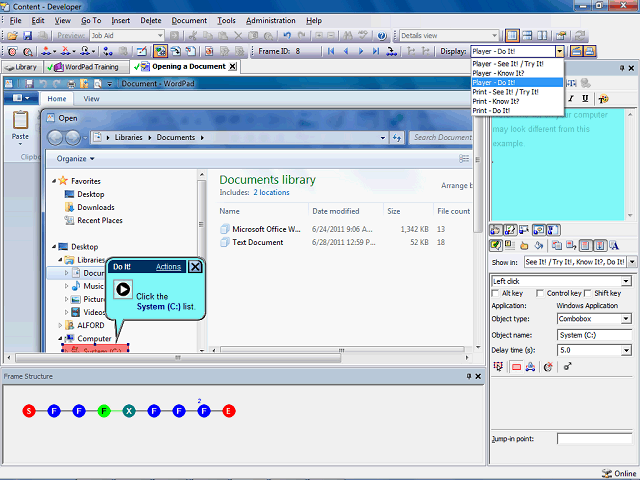The height and width of the screenshot is (480, 640).
Task: Toggle the single-pane layout button
Action: [x=512, y=36]
